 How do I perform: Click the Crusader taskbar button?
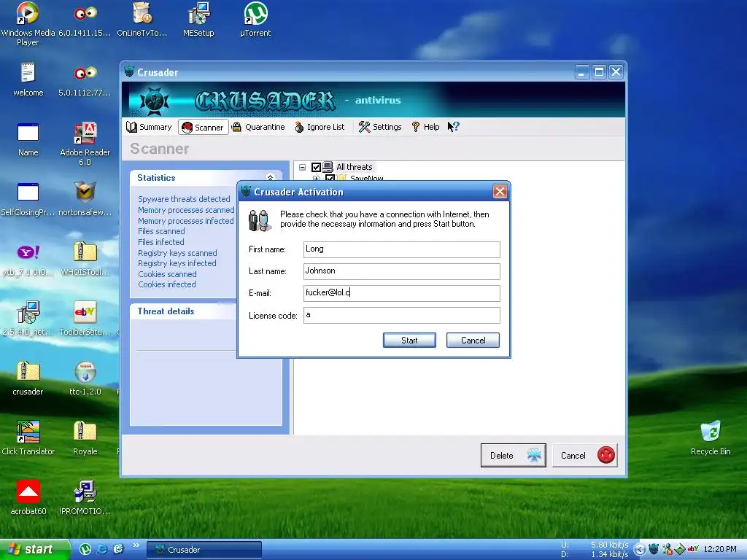[204, 550]
